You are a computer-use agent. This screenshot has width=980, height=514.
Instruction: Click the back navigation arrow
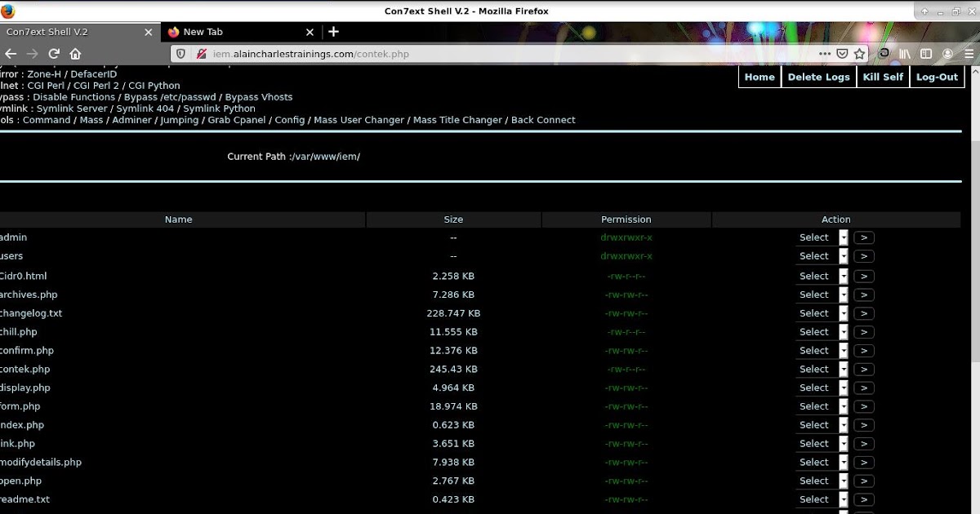coord(10,54)
